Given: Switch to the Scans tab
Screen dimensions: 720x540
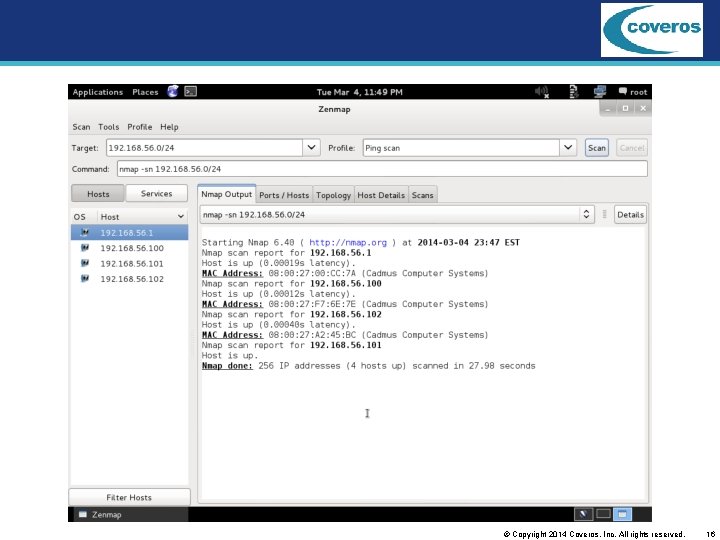Looking at the screenshot, I should pyautogui.click(x=422, y=195).
